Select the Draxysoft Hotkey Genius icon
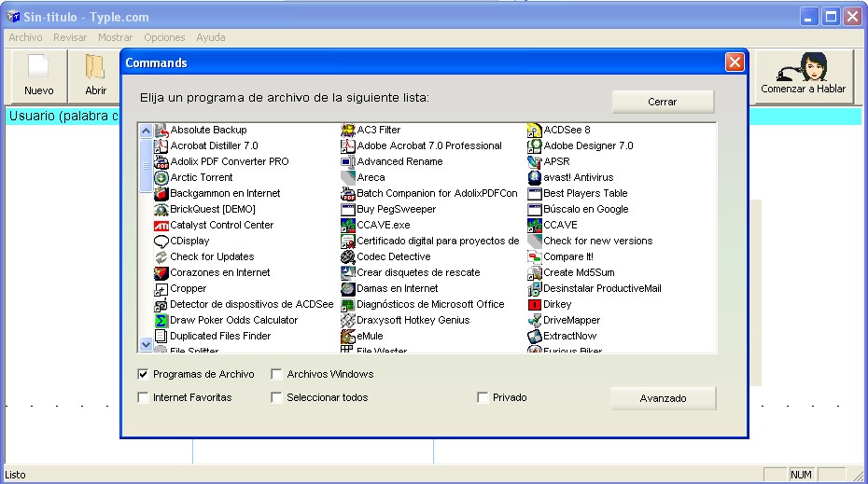The width and height of the screenshot is (868, 484). [347, 321]
